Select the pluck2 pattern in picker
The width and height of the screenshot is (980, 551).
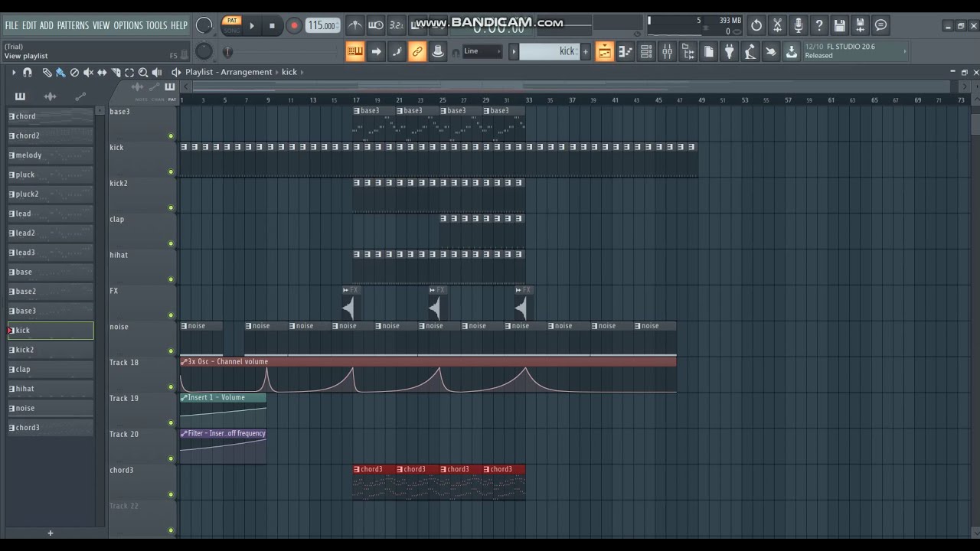51,194
